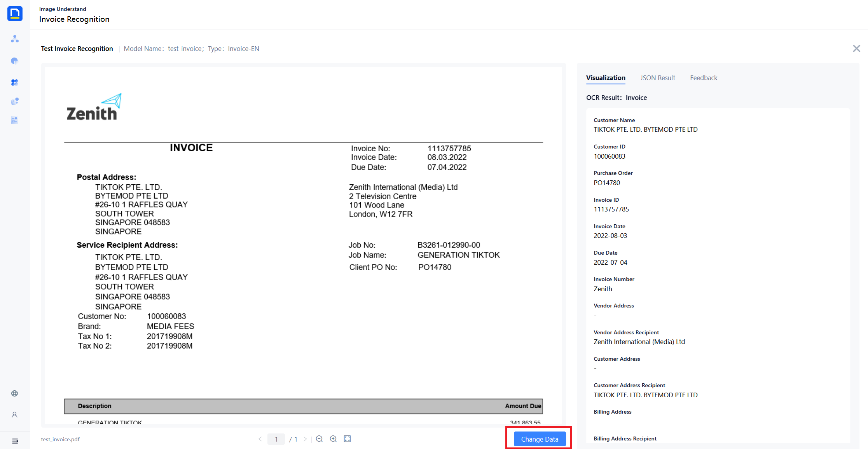Switch to the JSON Result tab

[658, 78]
